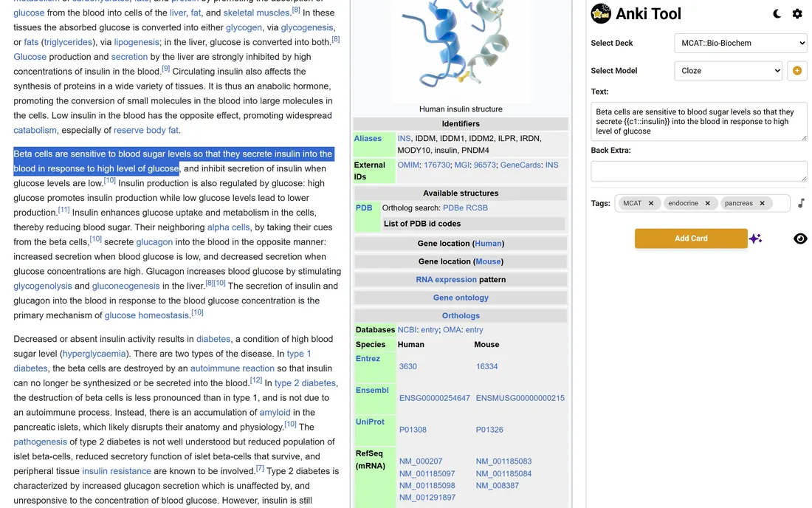The height and width of the screenshot is (508, 812).
Task: Focus the Text cloze field
Action: [x=698, y=122]
